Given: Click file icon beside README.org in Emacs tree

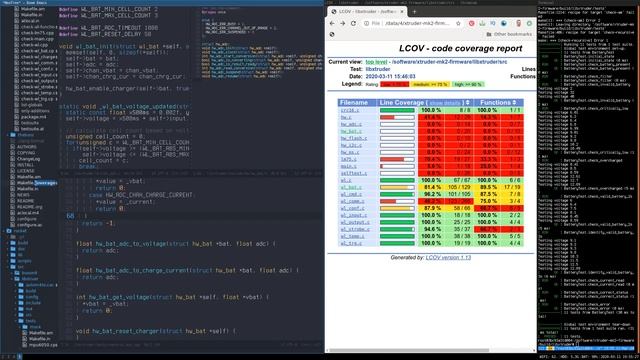Looking at the screenshot, I should click(x=12, y=207).
